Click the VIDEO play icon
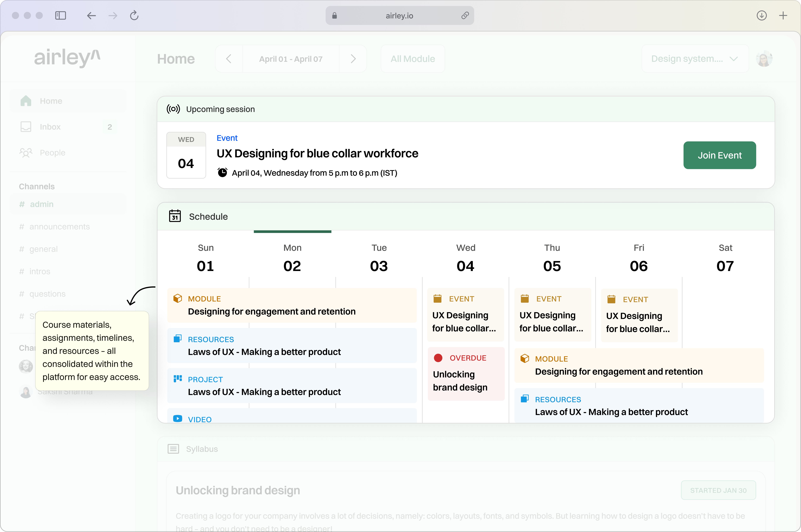This screenshot has height=532, width=801. click(178, 419)
